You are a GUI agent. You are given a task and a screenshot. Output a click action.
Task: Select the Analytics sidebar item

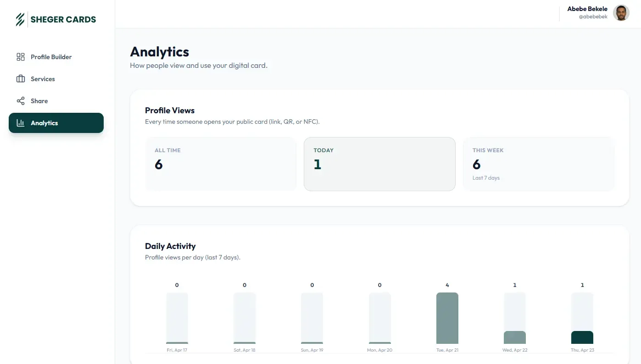click(x=56, y=123)
